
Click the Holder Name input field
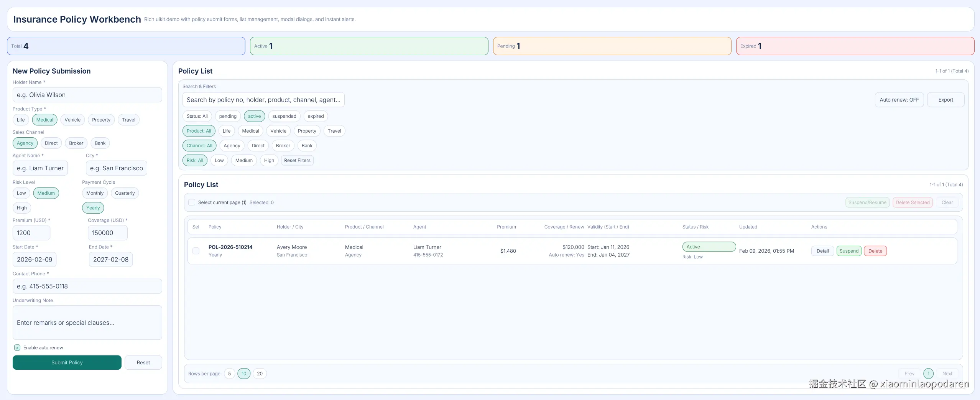click(x=87, y=95)
